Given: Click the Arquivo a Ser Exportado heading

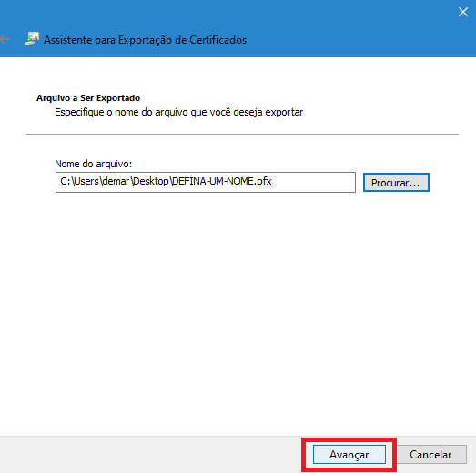Looking at the screenshot, I should 88,97.
